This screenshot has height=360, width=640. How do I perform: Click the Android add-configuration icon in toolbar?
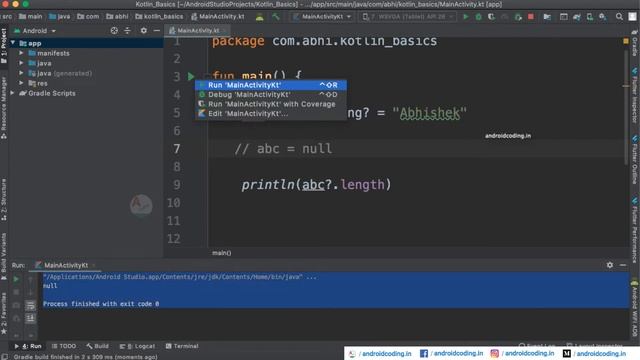click(x=260, y=17)
